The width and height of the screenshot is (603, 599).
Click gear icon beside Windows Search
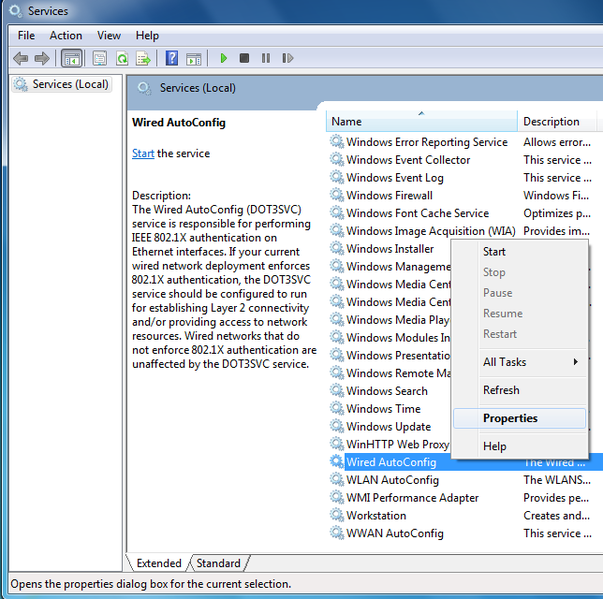coord(336,391)
